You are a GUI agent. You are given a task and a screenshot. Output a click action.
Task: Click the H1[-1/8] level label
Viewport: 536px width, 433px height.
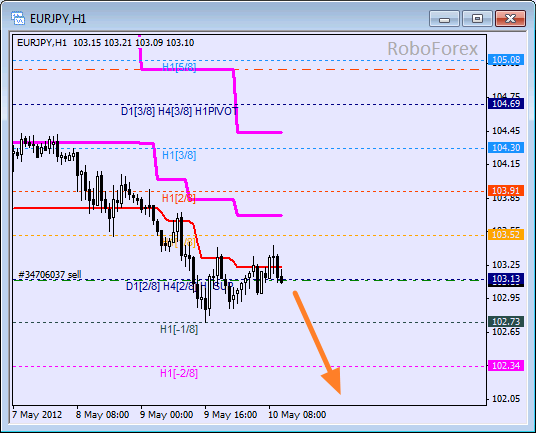(x=179, y=329)
